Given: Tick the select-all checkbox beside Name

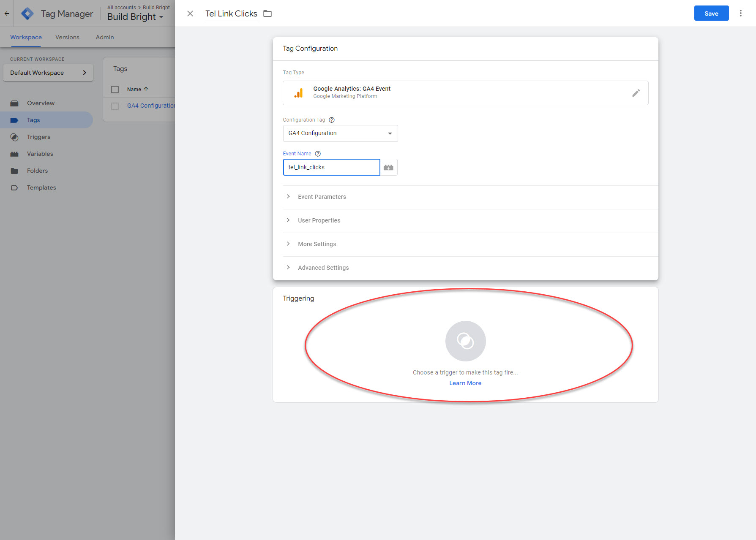Looking at the screenshot, I should coord(115,90).
